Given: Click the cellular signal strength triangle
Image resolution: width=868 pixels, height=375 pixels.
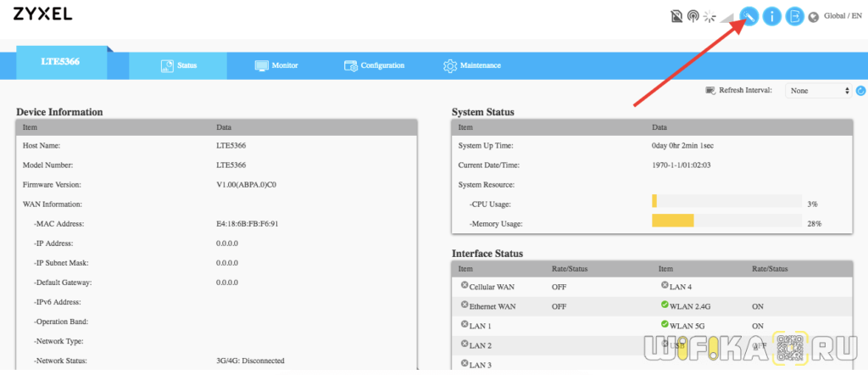Looking at the screenshot, I should [728, 17].
